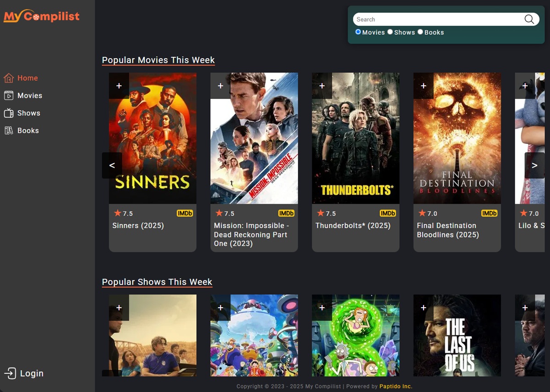Click the IMDb badge under Sinners

[x=185, y=213]
